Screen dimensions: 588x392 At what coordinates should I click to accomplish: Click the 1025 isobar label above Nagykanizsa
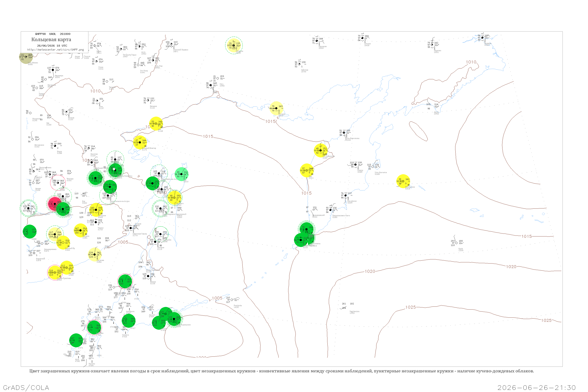pos(410,307)
